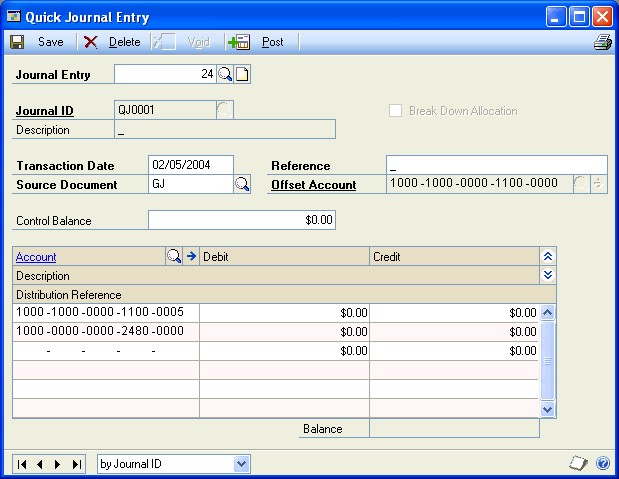Click Debit cell of 1100-0005 row
Viewport: 619px width, 479px height.
click(285, 313)
